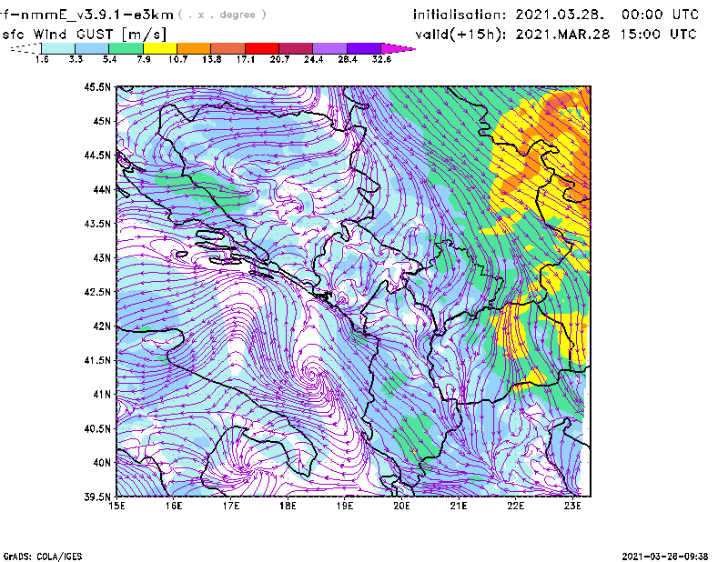Click the 17E longitude label

[x=231, y=506]
